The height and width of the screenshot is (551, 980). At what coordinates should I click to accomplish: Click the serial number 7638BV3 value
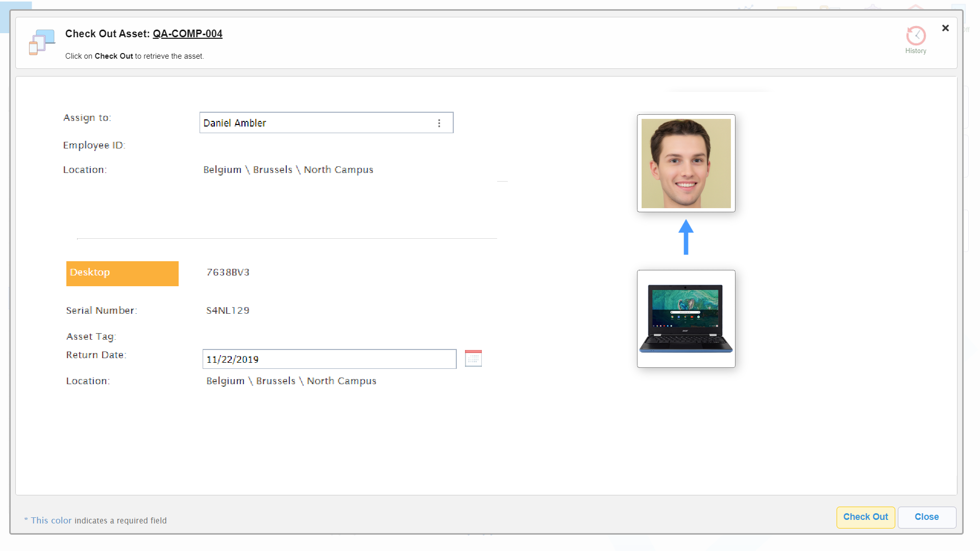click(x=228, y=272)
